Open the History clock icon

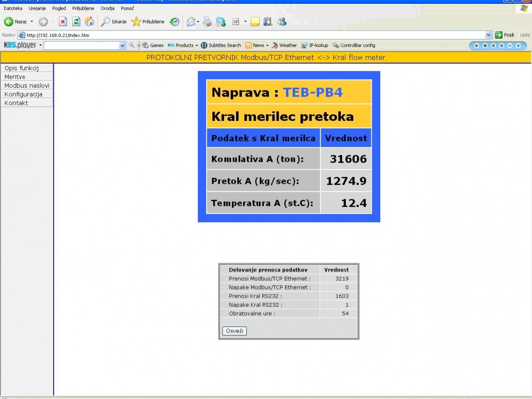point(175,21)
